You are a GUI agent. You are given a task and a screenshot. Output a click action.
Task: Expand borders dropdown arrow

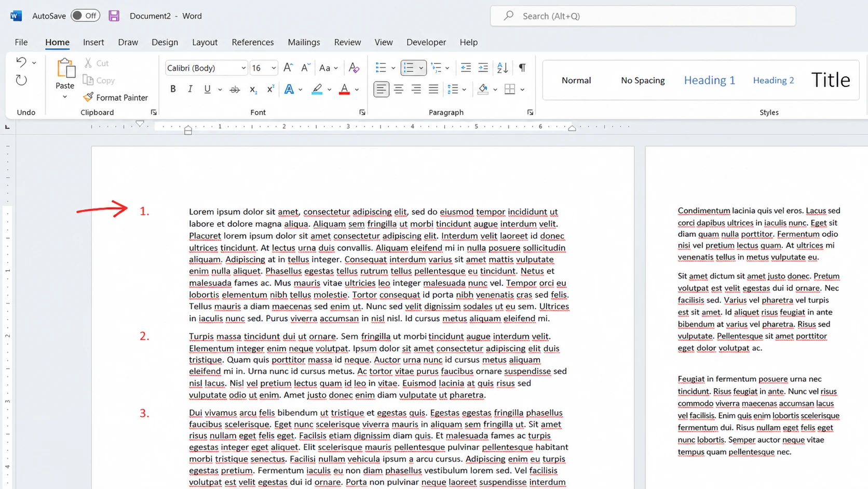click(522, 90)
